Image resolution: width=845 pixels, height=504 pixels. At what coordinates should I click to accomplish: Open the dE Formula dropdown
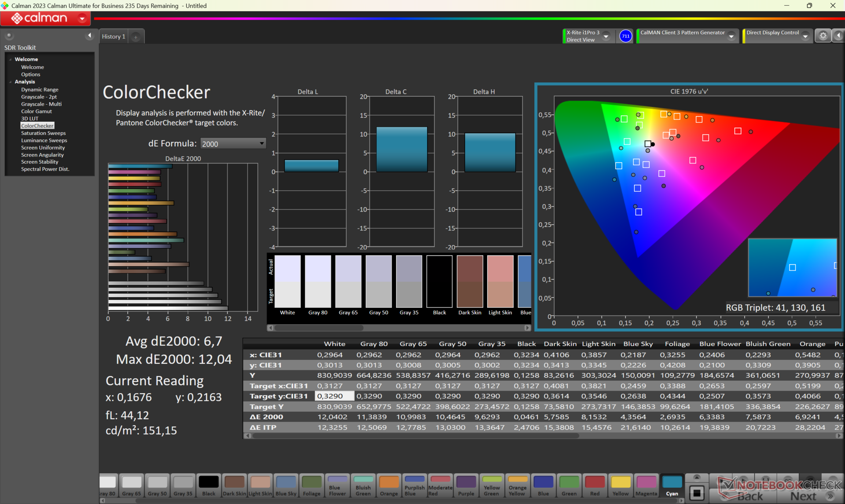coord(261,143)
